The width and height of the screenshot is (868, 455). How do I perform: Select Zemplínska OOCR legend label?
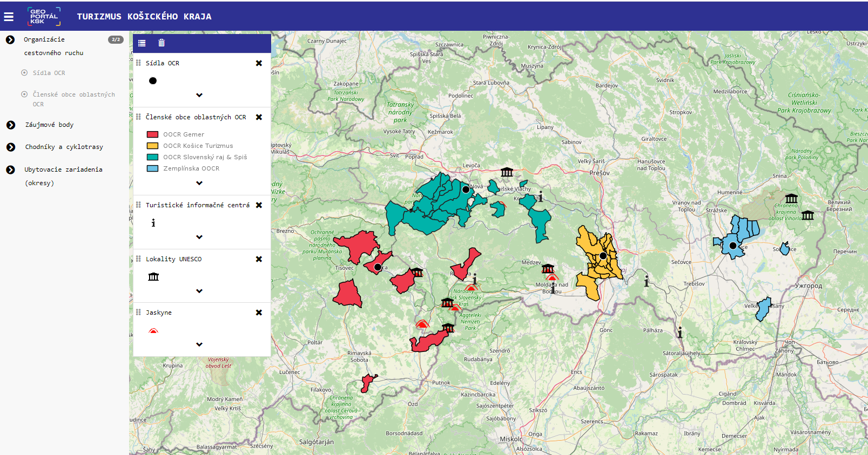(x=191, y=168)
